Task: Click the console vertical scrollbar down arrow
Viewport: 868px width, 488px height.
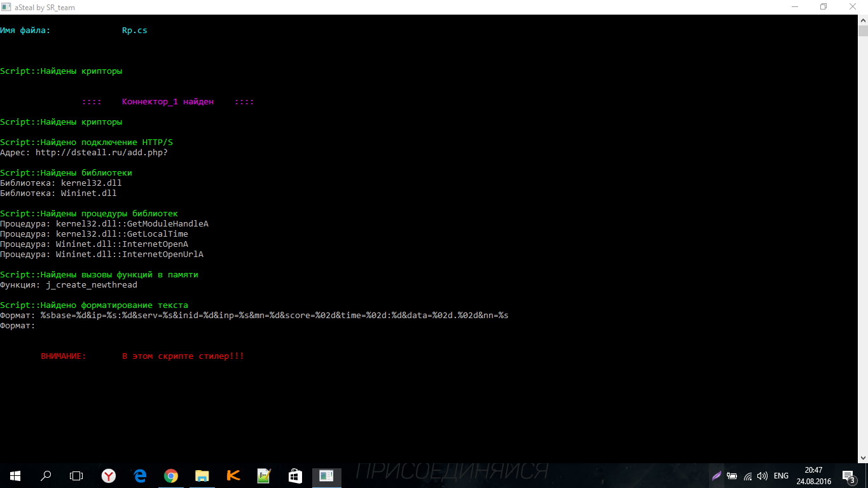Action: (863, 457)
